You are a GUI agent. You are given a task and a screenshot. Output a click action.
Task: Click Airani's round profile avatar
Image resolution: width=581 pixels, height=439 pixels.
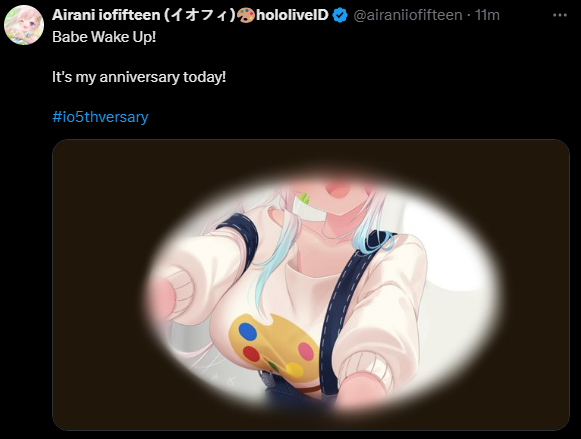coord(24,25)
